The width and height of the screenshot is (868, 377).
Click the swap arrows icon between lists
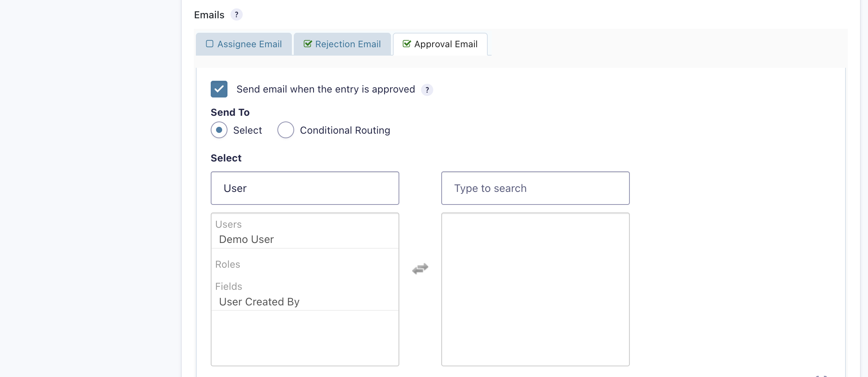pos(420,269)
